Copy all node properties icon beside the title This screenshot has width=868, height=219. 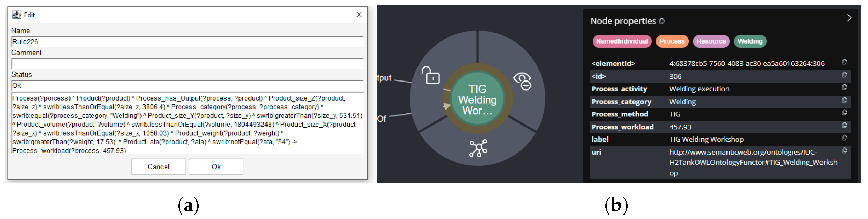662,21
